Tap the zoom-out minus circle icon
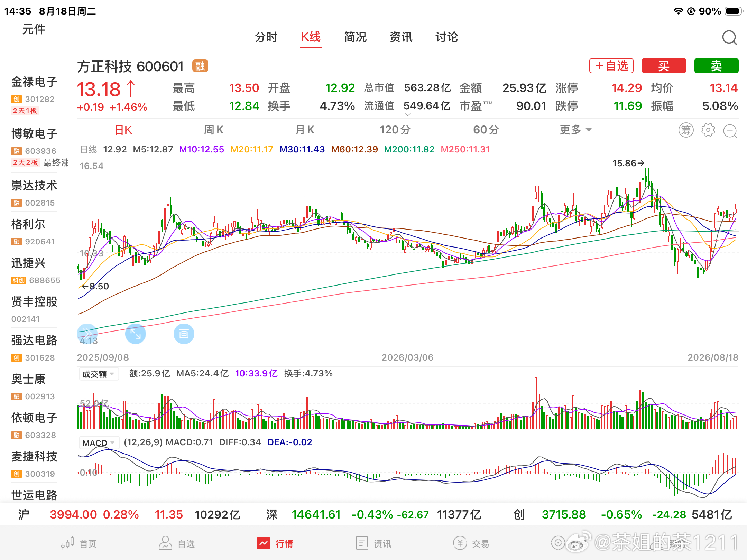This screenshot has width=747, height=560. coord(730,131)
